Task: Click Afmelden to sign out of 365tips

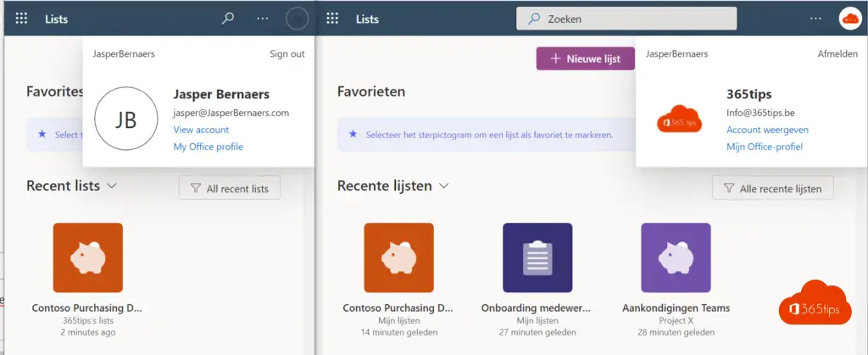Action: tap(837, 53)
